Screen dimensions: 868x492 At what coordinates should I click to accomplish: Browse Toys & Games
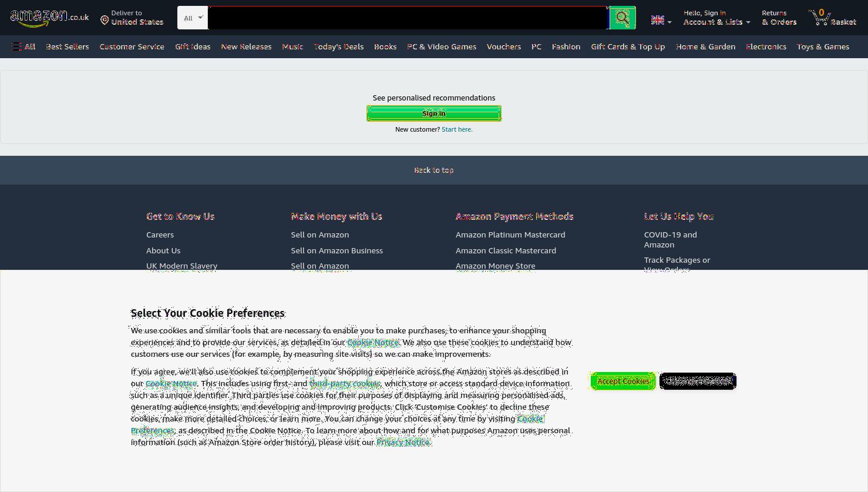(823, 46)
